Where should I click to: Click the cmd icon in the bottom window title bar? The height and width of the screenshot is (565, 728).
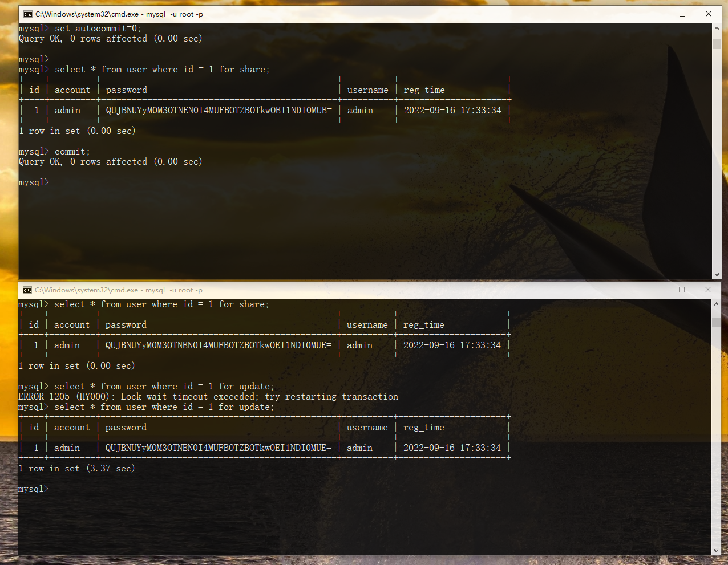27,290
